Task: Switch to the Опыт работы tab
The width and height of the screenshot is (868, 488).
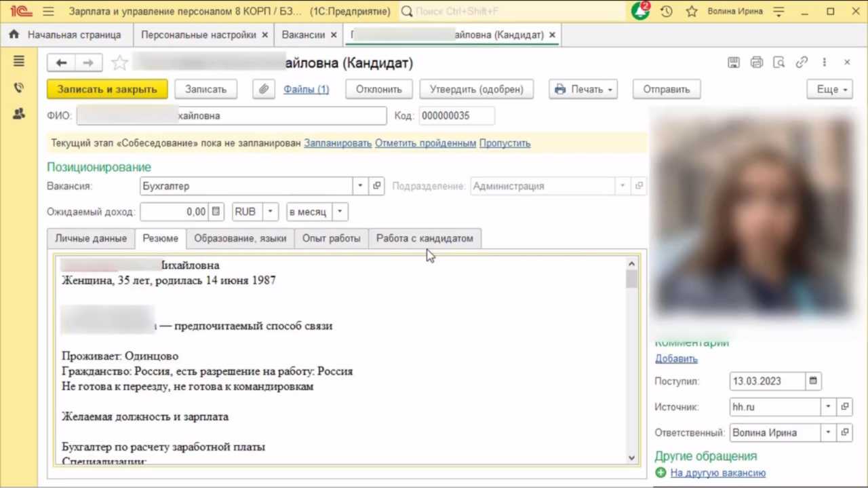Action: (x=331, y=238)
